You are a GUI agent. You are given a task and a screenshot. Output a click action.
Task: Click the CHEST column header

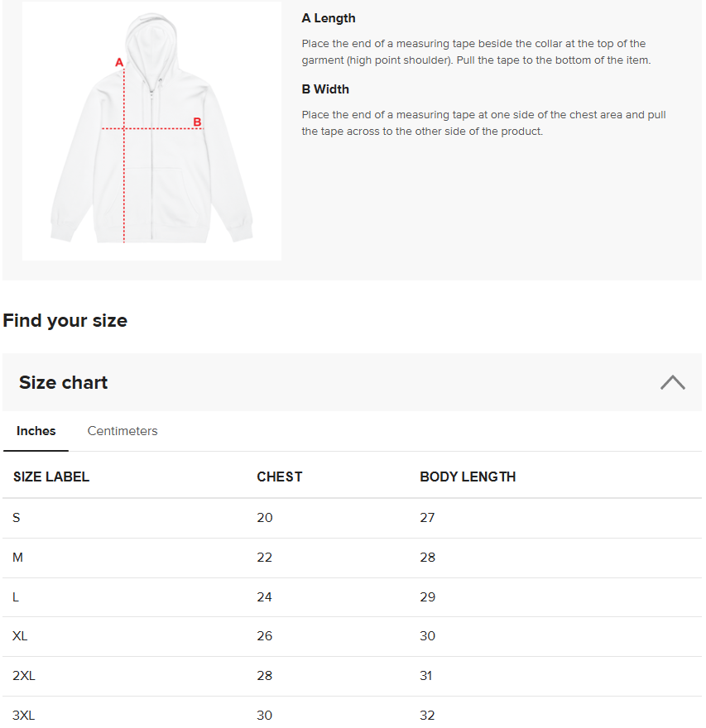(280, 477)
